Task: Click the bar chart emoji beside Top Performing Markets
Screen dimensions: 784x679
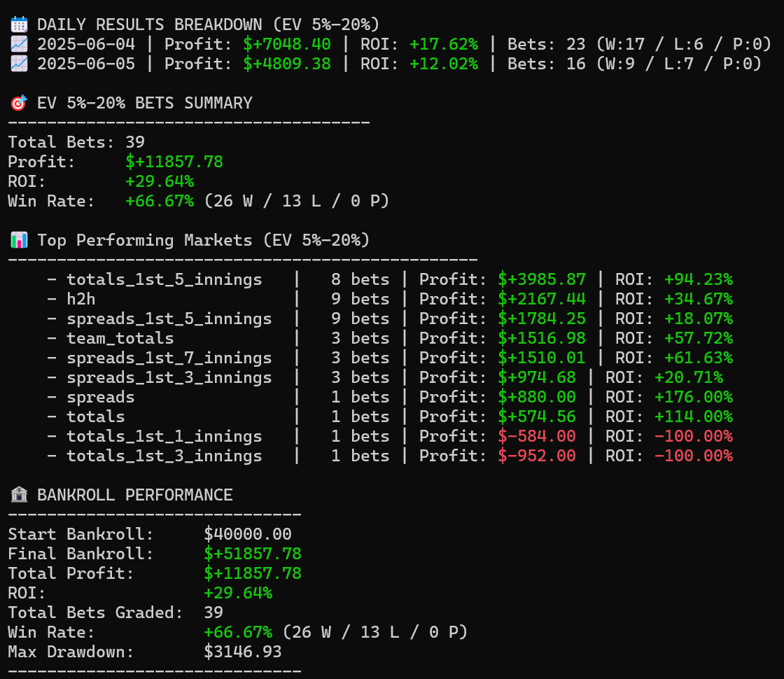Action: click(x=19, y=240)
